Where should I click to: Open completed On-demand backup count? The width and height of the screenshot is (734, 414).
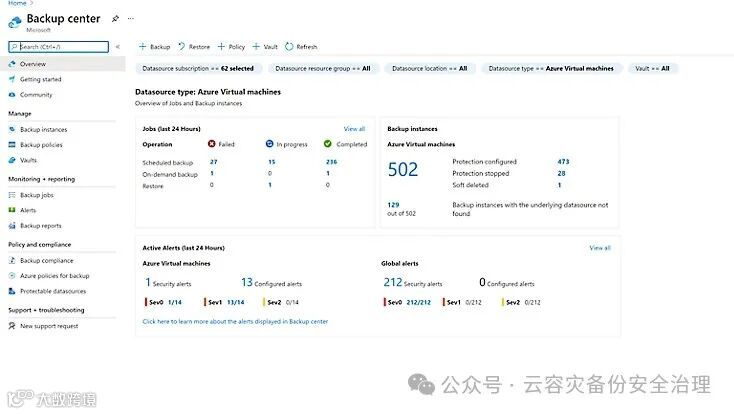[x=328, y=173]
